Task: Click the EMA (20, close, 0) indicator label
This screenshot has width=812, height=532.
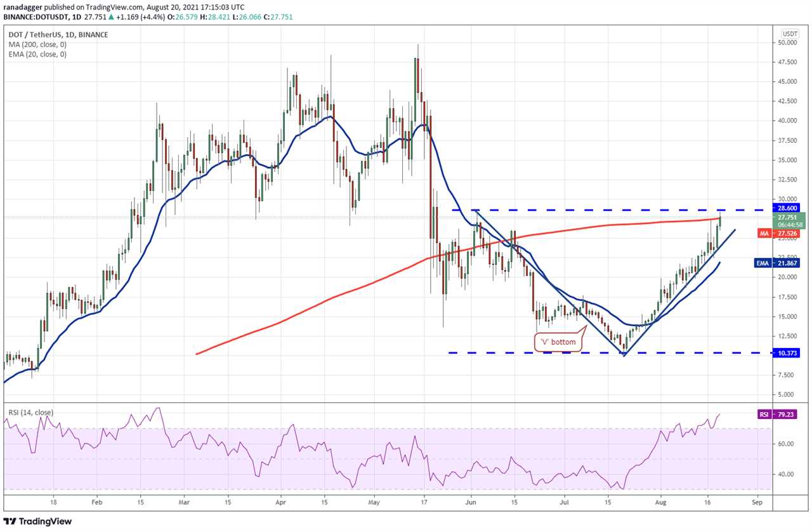Action: click(x=37, y=55)
